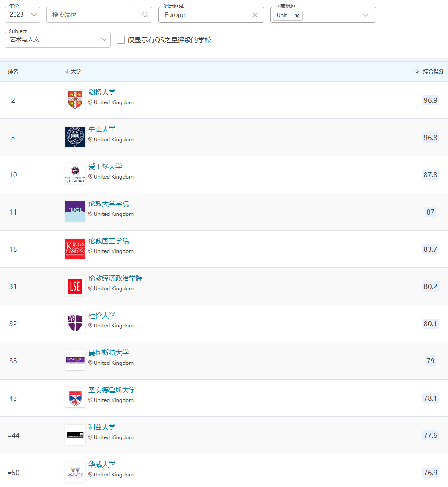Image resolution: width=448 pixels, height=487 pixels.
Task: Click the 83.7 score for King's College
Action: 430,249
